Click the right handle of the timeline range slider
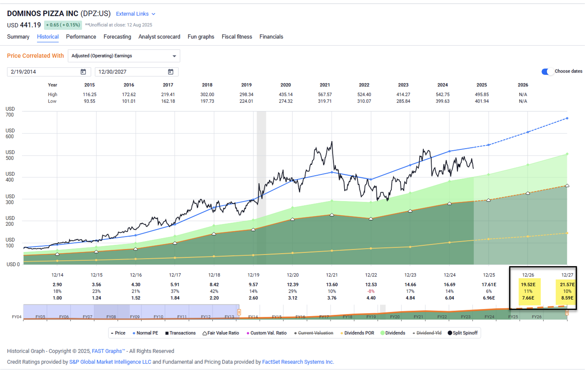This screenshot has width=588, height=374. coord(567,312)
